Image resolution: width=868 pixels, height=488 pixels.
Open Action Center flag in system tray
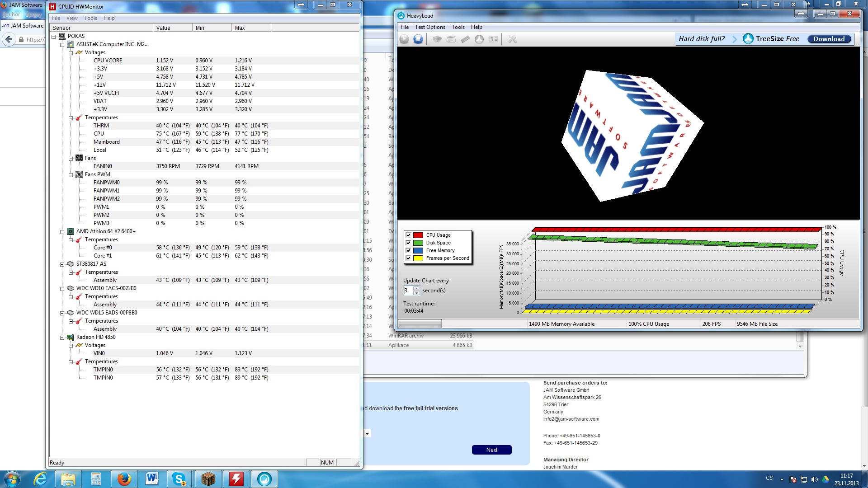coord(793,479)
